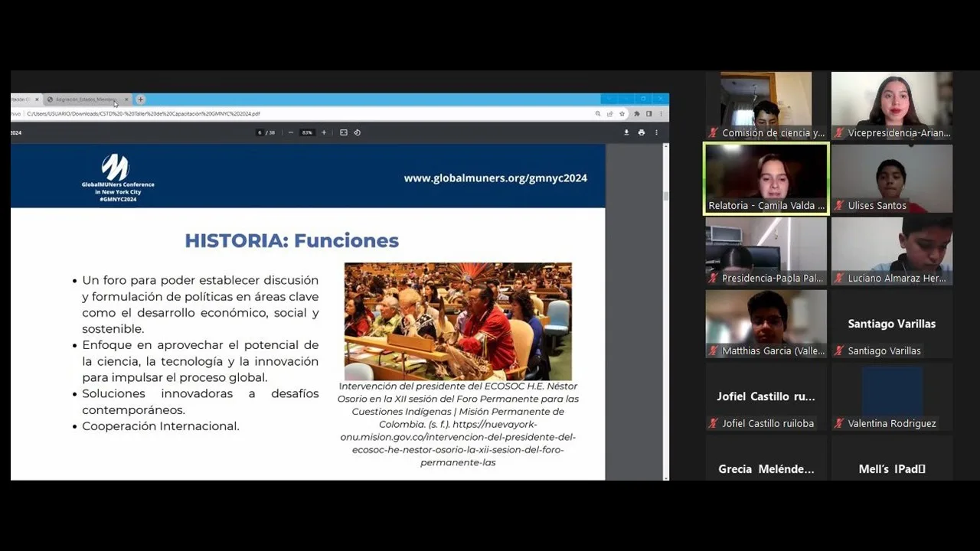
Task: Open the browser extensions puzzle icon
Action: [x=636, y=113]
